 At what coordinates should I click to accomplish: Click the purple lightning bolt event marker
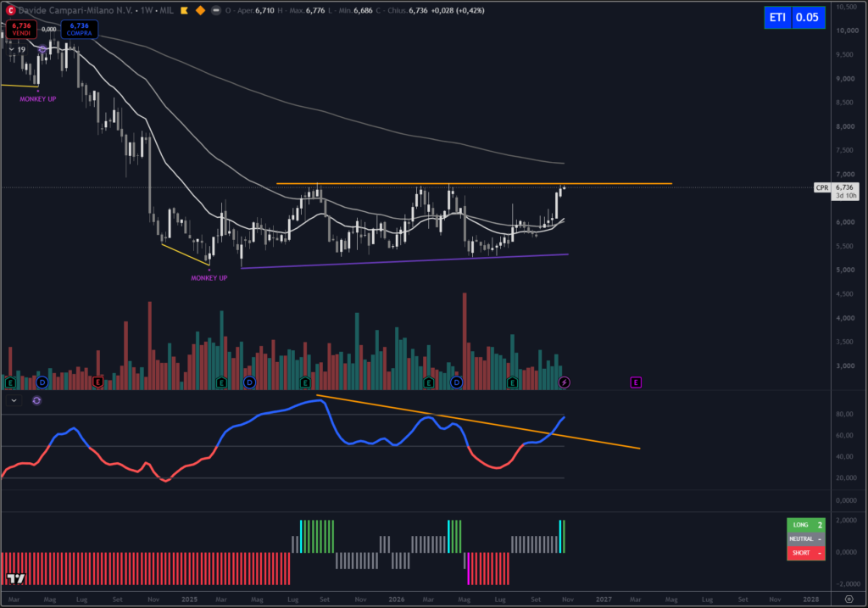(x=564, y=382)
